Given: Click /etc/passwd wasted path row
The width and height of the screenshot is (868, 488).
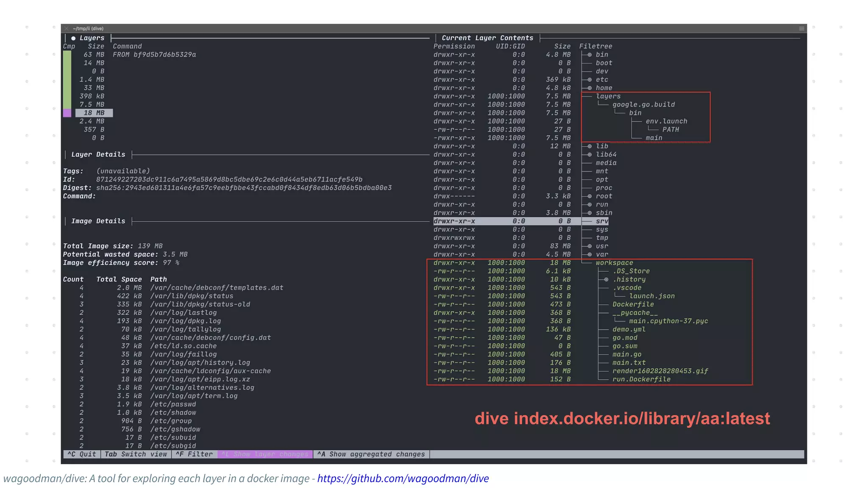Looking at the screenshot, I should coord(173,405).
